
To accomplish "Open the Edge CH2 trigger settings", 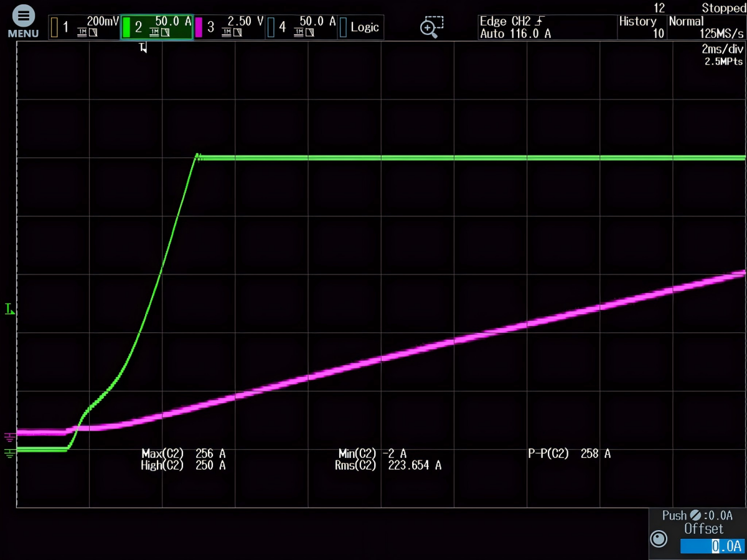I will [515, 27].
